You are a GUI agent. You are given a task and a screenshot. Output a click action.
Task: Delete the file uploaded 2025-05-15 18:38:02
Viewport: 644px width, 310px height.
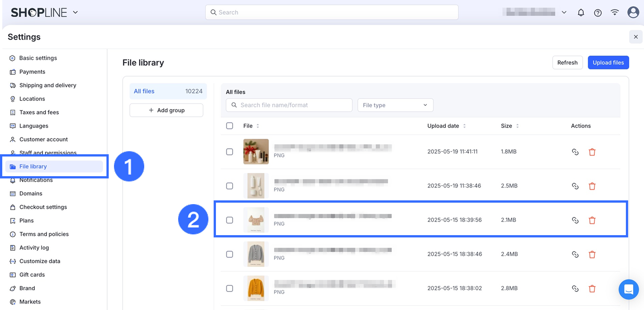coord(592,288)
